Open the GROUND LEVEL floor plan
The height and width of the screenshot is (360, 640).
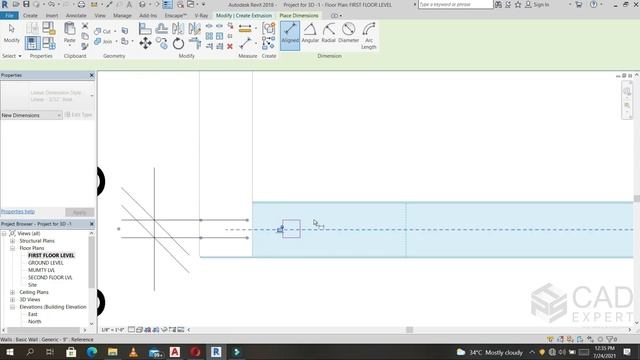46,263
